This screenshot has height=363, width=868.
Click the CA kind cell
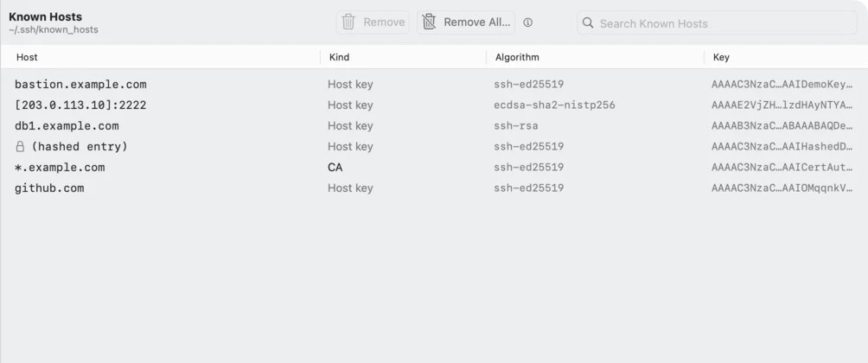(x=335, y=167)
